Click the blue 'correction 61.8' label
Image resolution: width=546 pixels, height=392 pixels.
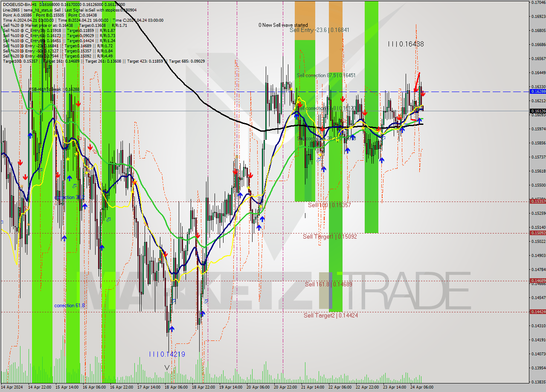tap(69, 306)
